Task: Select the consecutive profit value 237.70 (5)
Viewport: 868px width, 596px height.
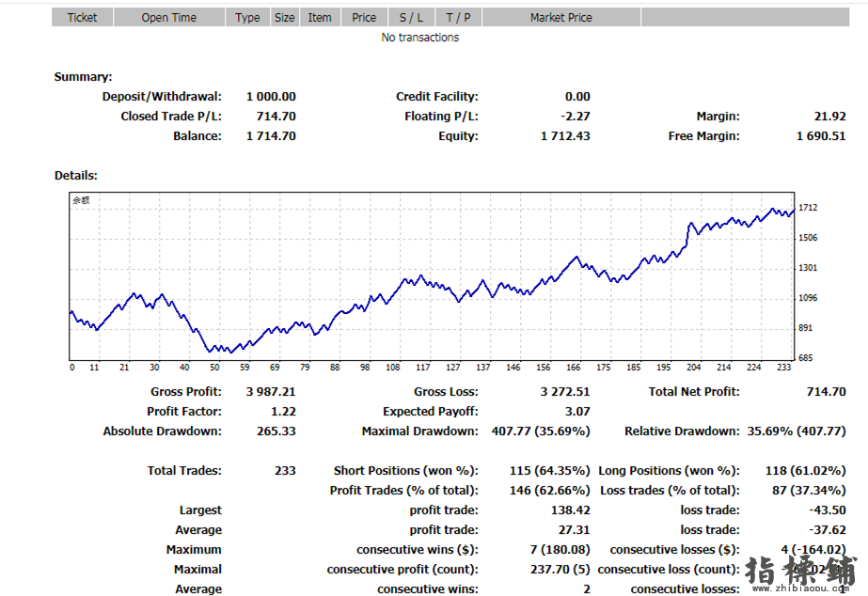Action: click(x=560, y=570)
